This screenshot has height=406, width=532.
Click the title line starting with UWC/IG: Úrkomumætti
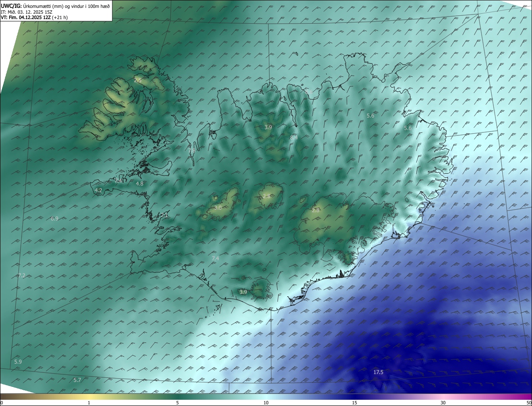tap(55, 6)
